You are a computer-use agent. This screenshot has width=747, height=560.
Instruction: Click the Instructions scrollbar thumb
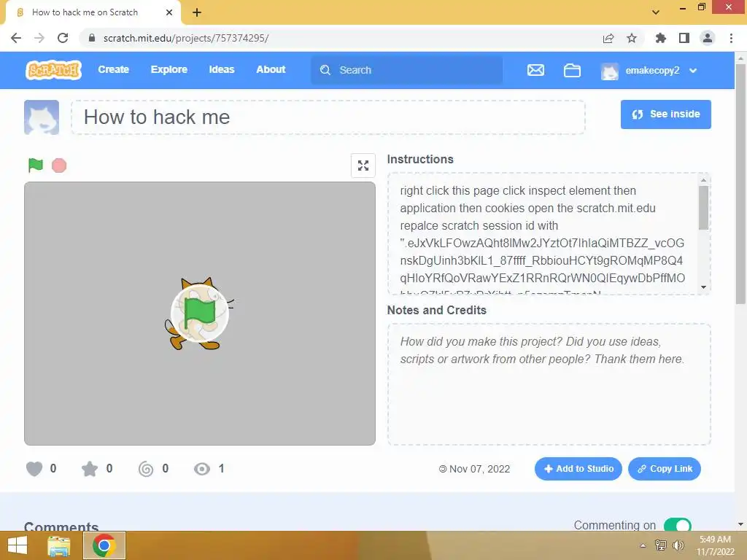(704, 208)
